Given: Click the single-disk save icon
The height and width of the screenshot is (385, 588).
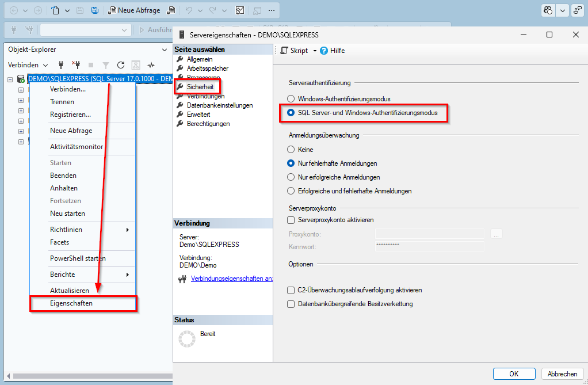Looking at the screenshot, I should pyautogui.click(x=80, y=10).
